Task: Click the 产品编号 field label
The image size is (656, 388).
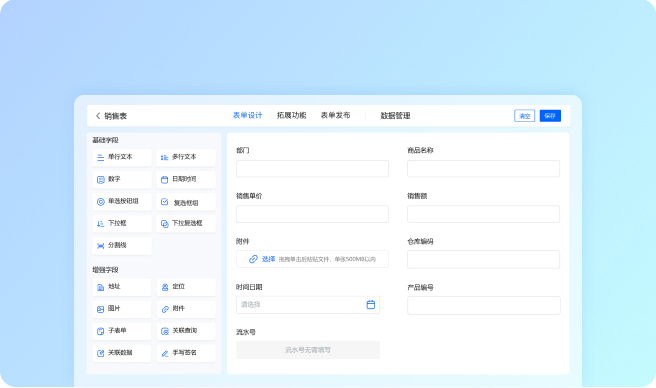Action: tap(420, 288)
